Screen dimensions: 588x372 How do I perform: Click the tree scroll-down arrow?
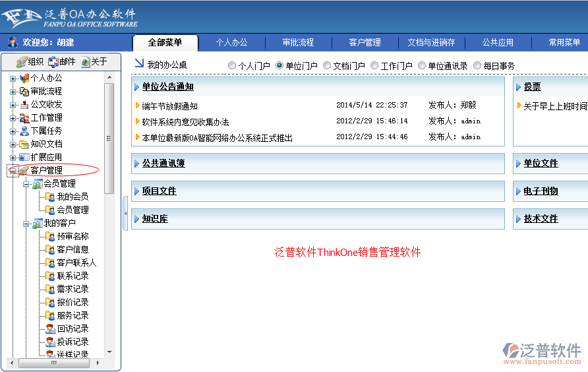[x=109, y=352]
